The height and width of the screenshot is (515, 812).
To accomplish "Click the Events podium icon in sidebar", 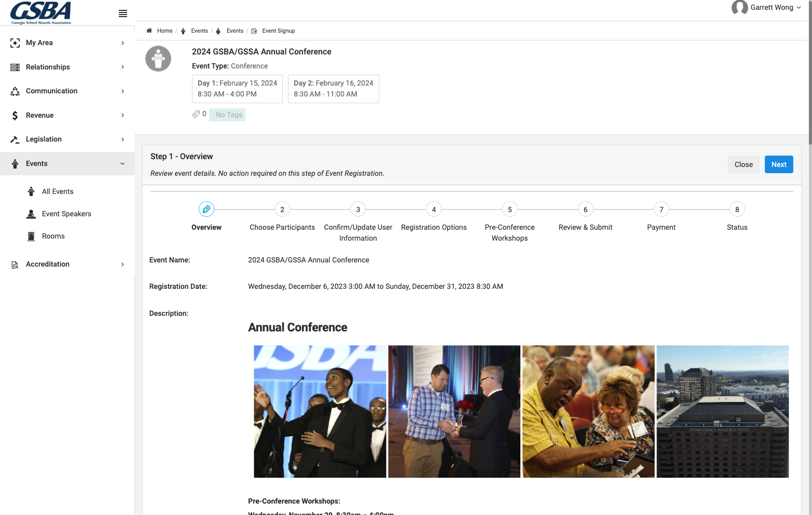I will tap(15, 164).
